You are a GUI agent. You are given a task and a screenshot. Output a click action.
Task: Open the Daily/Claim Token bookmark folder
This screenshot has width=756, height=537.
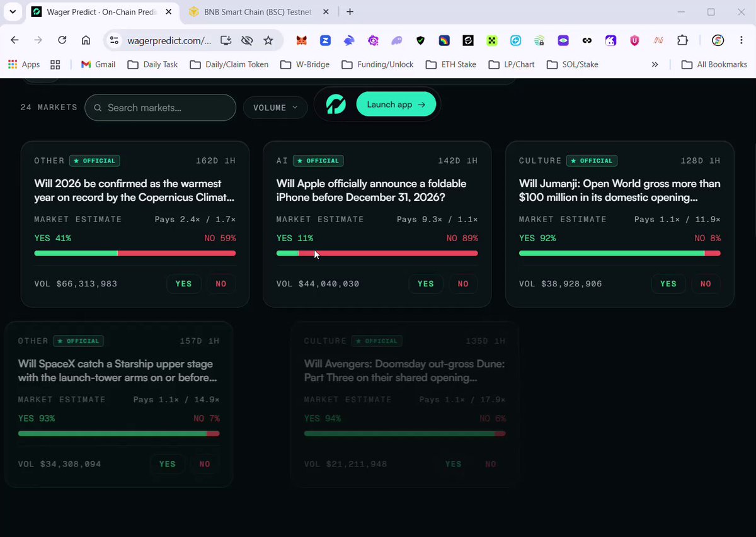(229, 64)
